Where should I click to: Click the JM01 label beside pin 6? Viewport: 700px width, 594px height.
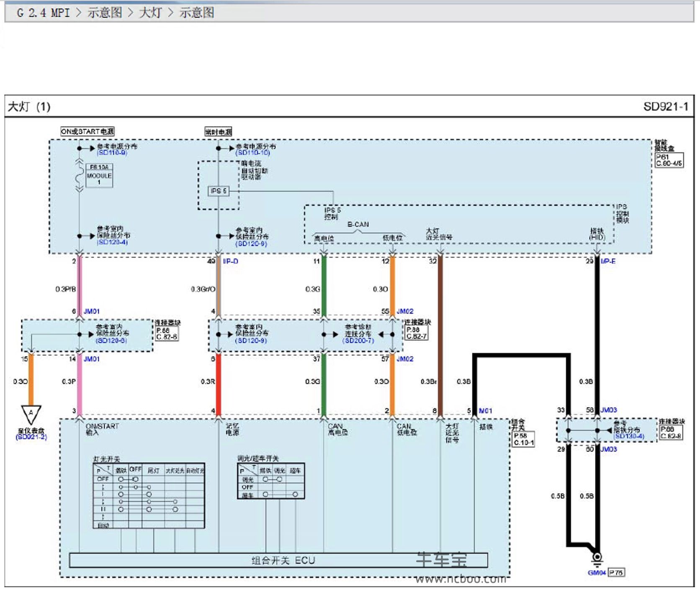[x=92, y=311]
